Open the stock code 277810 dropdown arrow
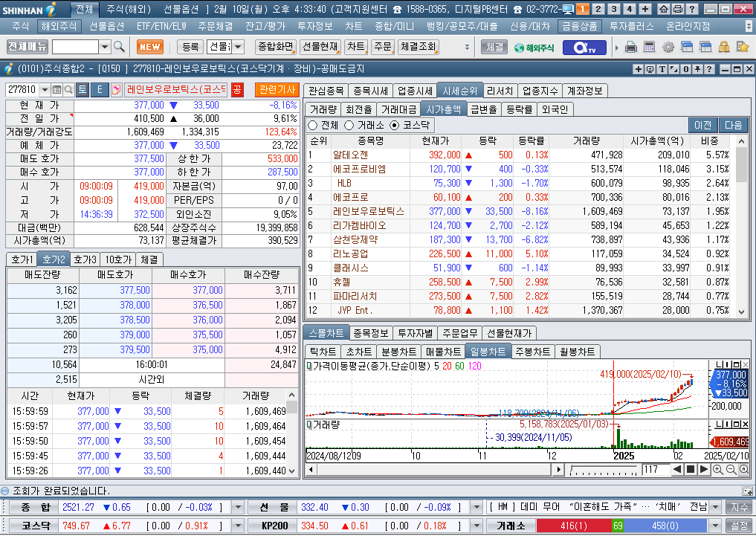Viewport: 756px width, 536px height. (x=45, y=90)
